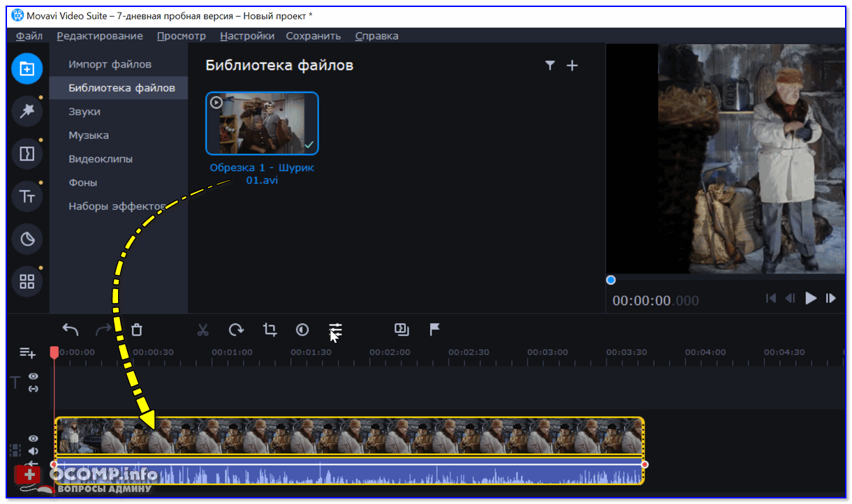Open the Сохранить menu

pyautogui.click(x=313, y=36)
